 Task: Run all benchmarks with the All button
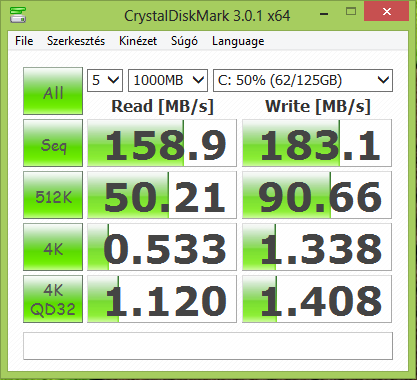(x=53, y=91)
